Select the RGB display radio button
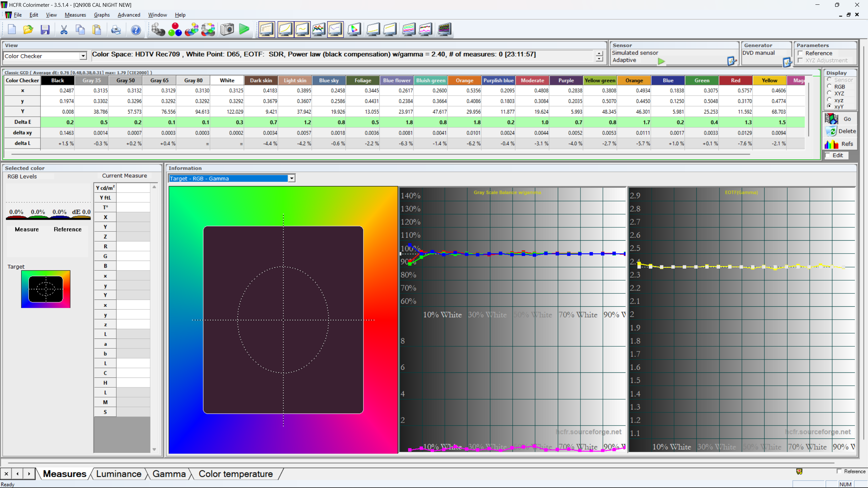The width and height of the screenshot is (868, 488). pyautogui.click(x=829, y=87)
